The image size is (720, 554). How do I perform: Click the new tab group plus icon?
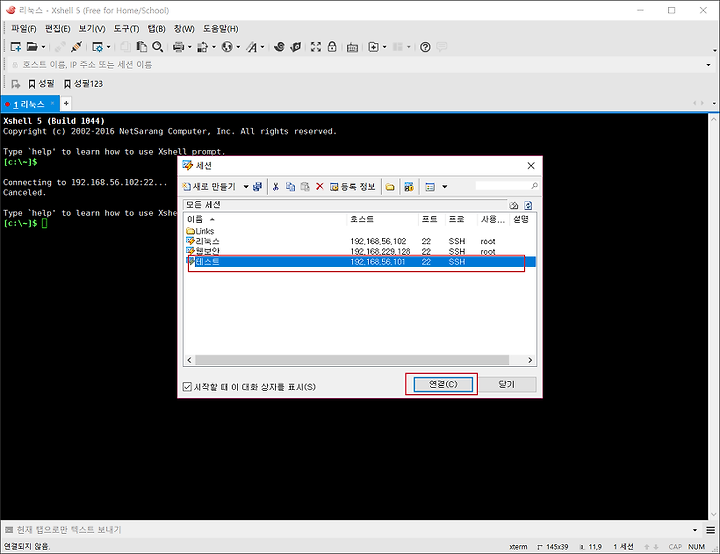(374, 47)
